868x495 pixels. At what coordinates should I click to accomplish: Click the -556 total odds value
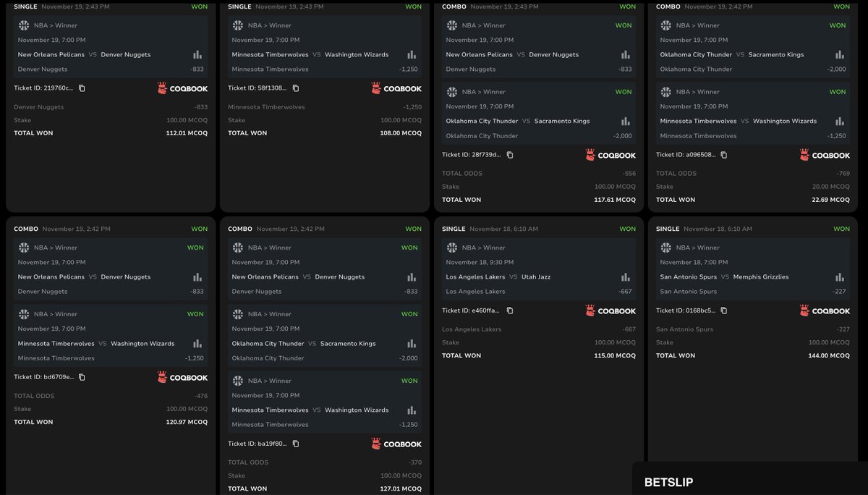click(x=629, y=174)
